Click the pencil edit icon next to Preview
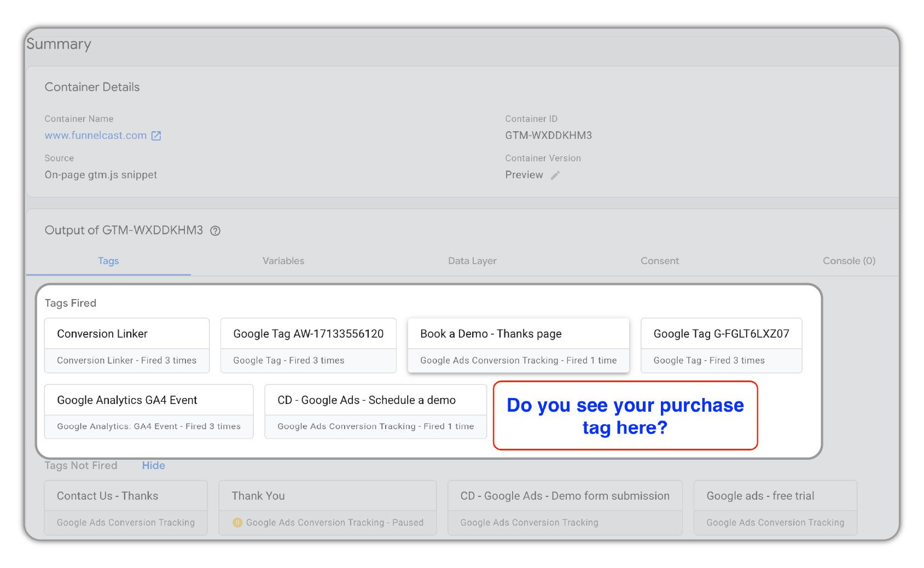This screenshot has width=924, height=568. [555, 175]
